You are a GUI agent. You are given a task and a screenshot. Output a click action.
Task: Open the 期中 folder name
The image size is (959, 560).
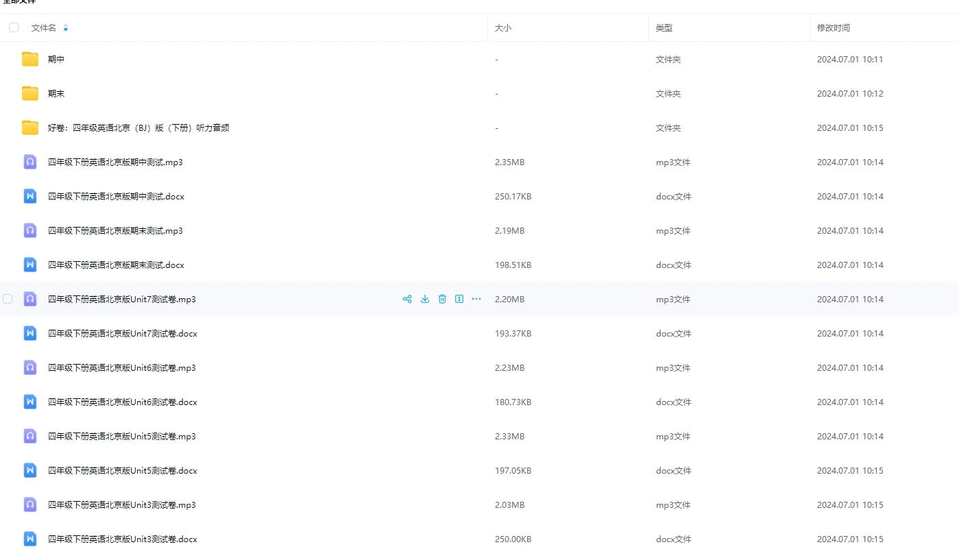56,60
